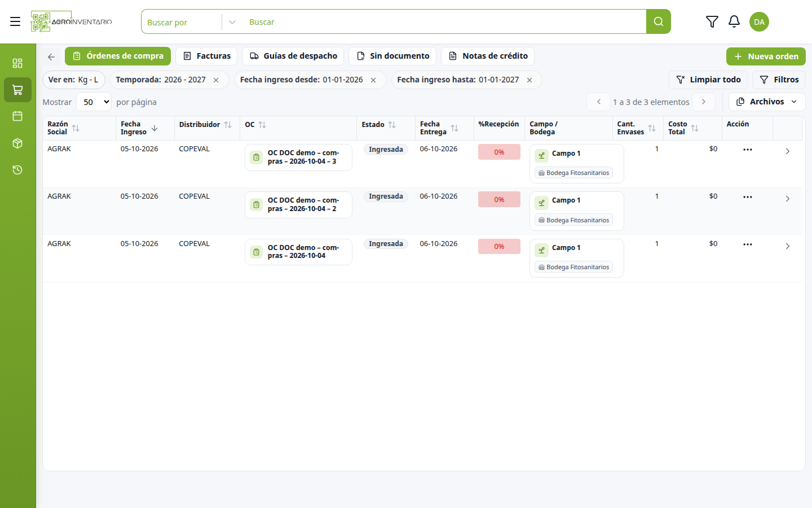812x508 pixels.
Task: Open action menu for first AGRAK row
Action: (x=748, y=150)
